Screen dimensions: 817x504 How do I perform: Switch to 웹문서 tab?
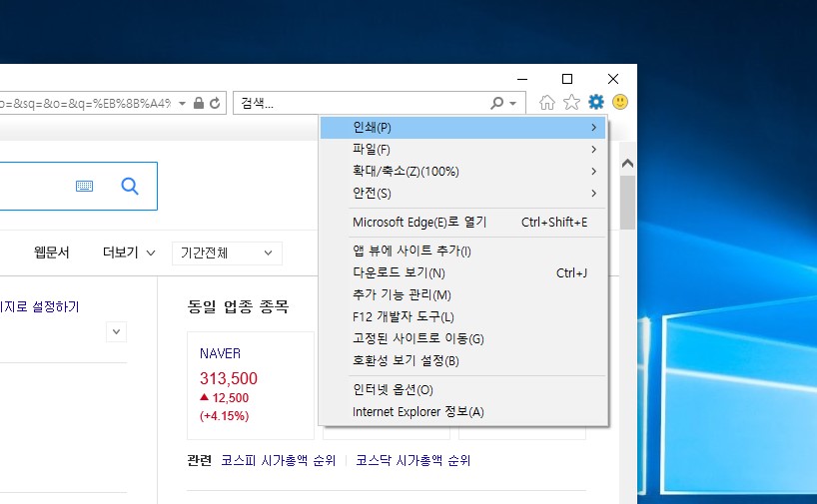click(51, 252)
